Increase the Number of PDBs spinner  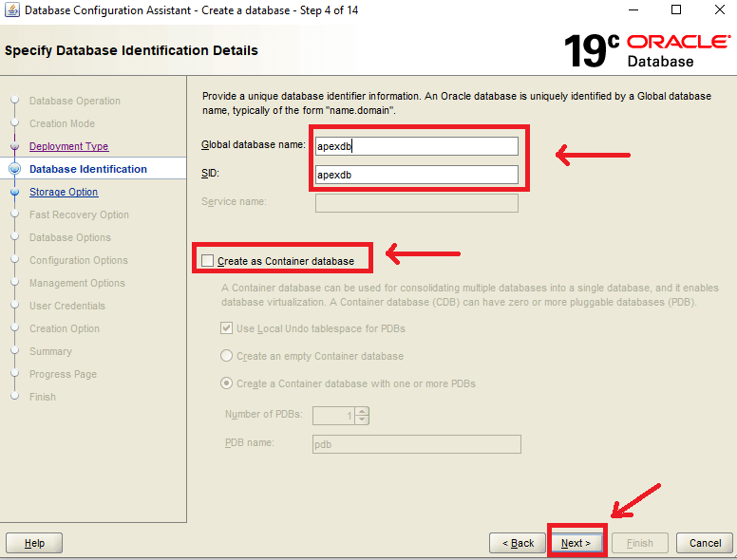tap(362, 411)
